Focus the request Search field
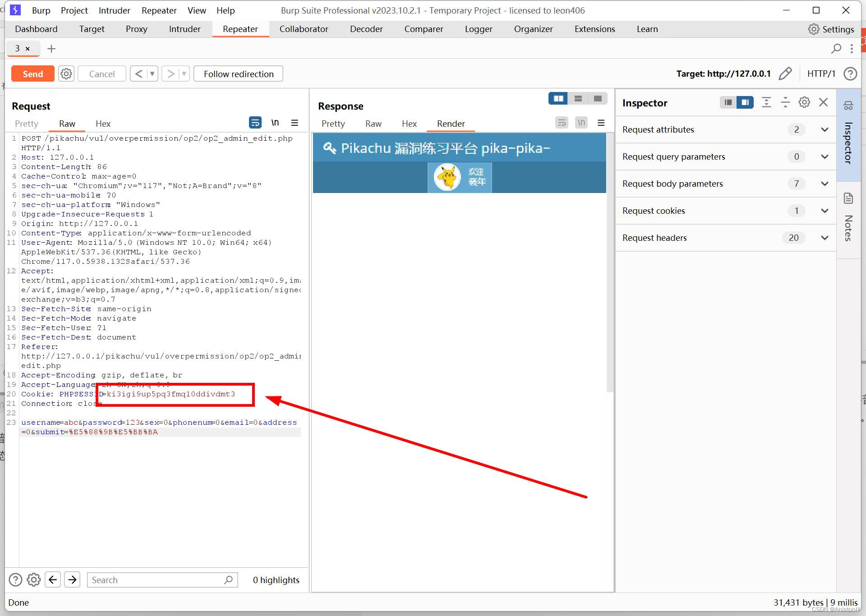The image size is (866, 616). point(162,580)
